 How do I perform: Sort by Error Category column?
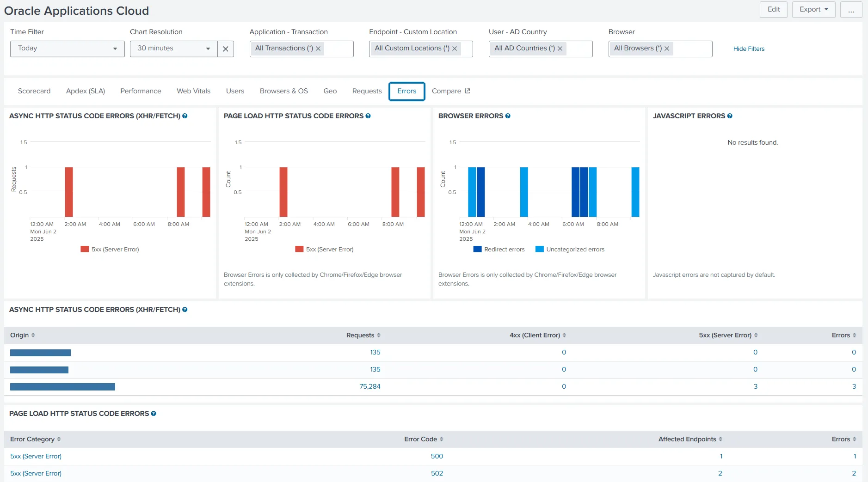point(36,439)
